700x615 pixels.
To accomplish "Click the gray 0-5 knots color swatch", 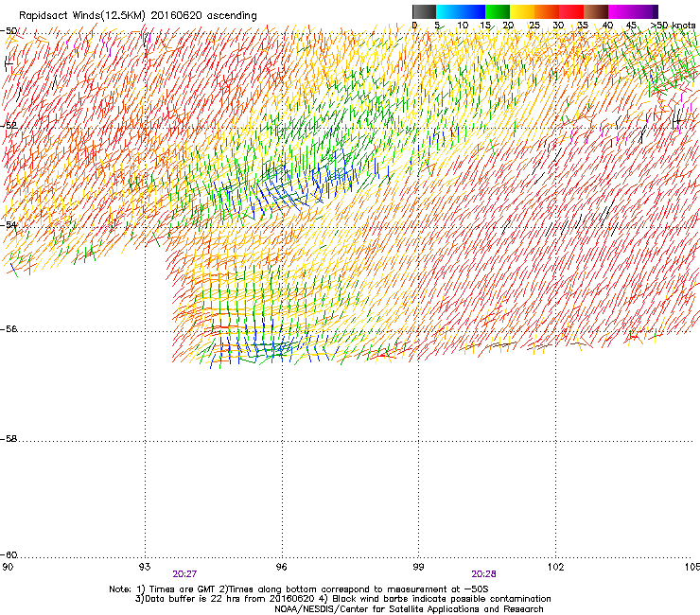I will 424,11.
